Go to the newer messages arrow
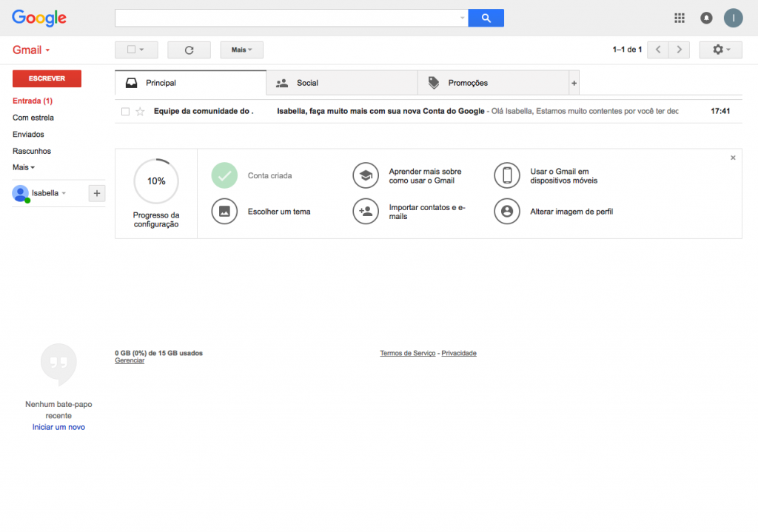758x532 pixels. click(x=658, y=50)
